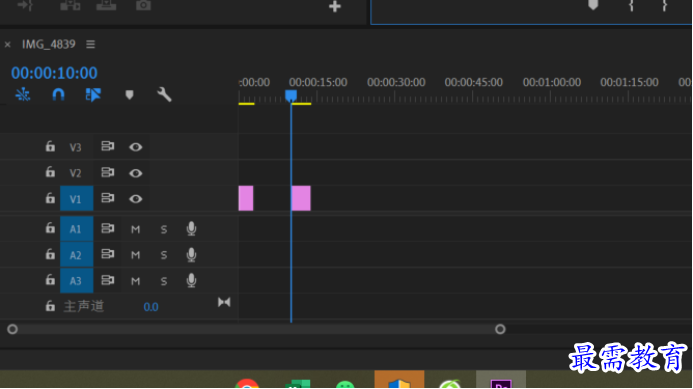Hide the V3 track output eye
Viewport: 693px width, 389px height.
(x=135, y=147)
